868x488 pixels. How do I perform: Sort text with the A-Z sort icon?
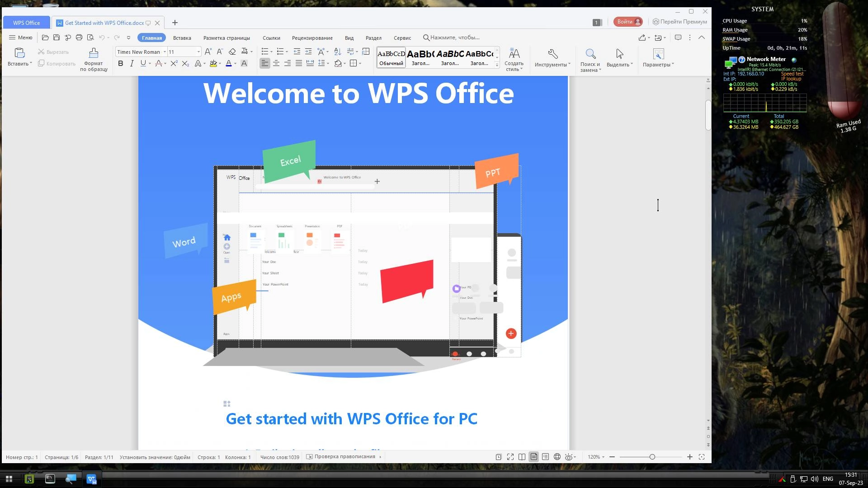338,52
